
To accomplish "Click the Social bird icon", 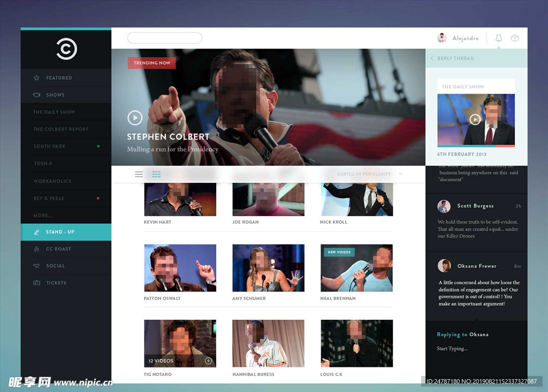I will tap(36, 266).
